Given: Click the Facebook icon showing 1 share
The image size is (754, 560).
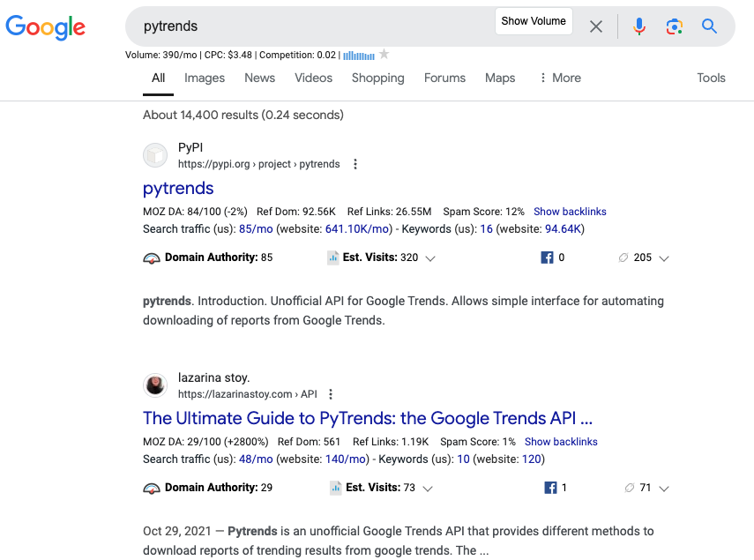Looking at the screenshot, I should [550, 488].
